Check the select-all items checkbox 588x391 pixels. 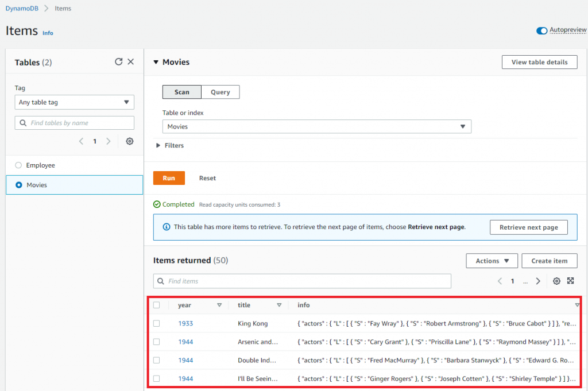coord(156,305)
